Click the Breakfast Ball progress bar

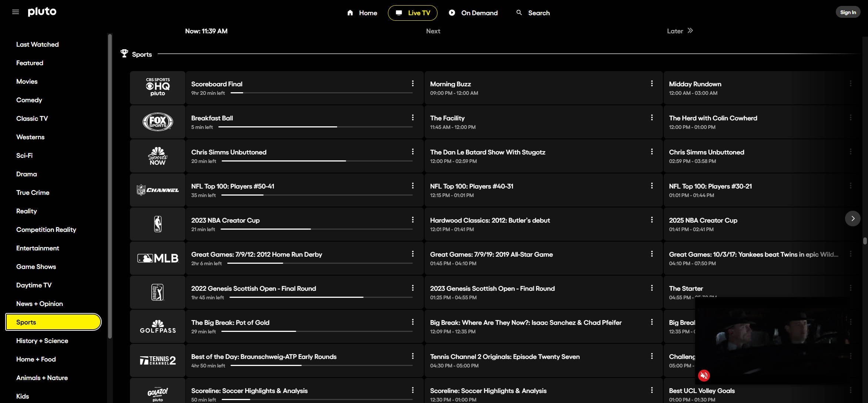pos(315,127)
